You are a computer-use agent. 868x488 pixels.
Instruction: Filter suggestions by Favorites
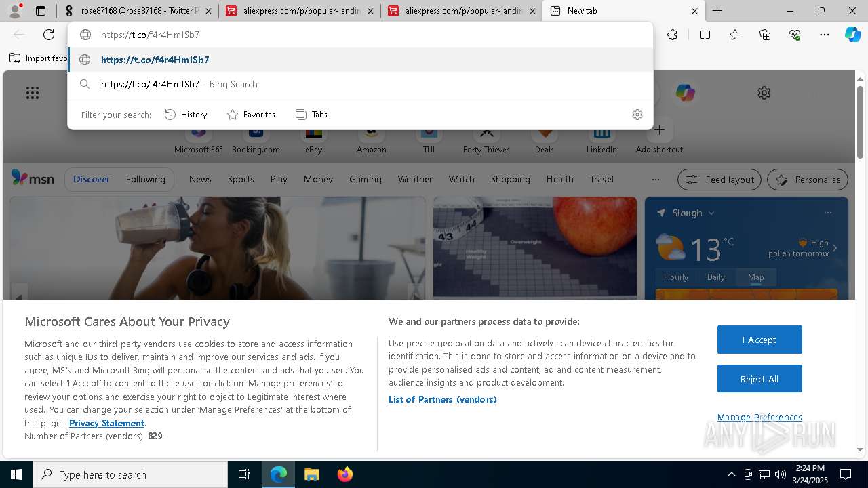click(252, 115)
